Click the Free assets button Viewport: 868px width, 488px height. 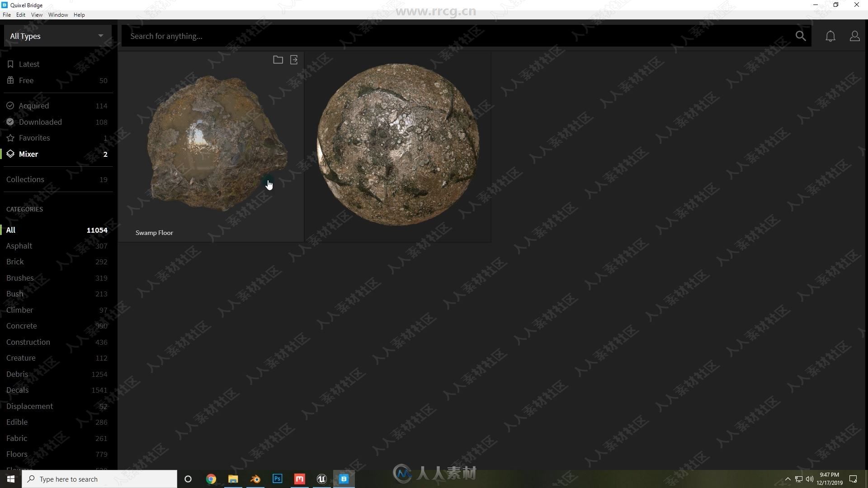pos(26,80)
